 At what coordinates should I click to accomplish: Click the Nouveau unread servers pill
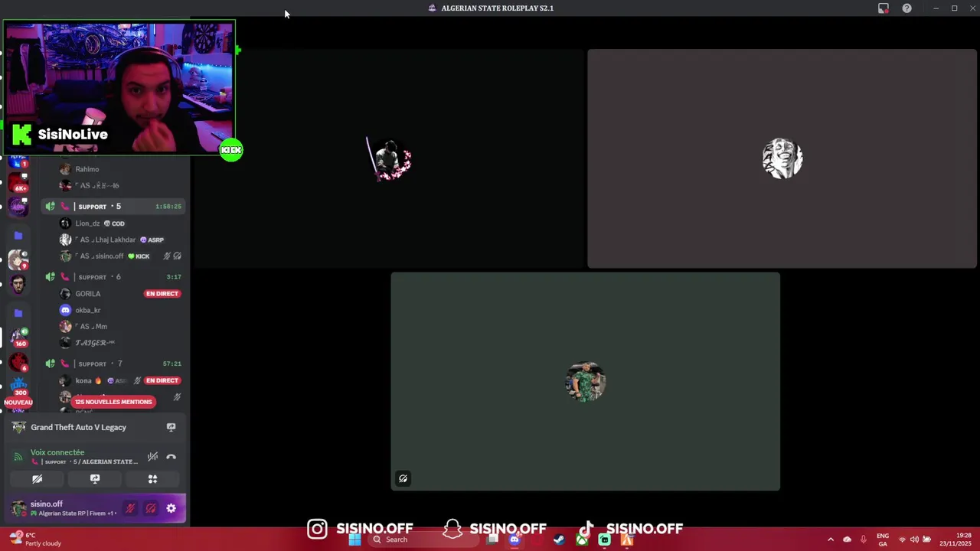(x=18, y=403)
